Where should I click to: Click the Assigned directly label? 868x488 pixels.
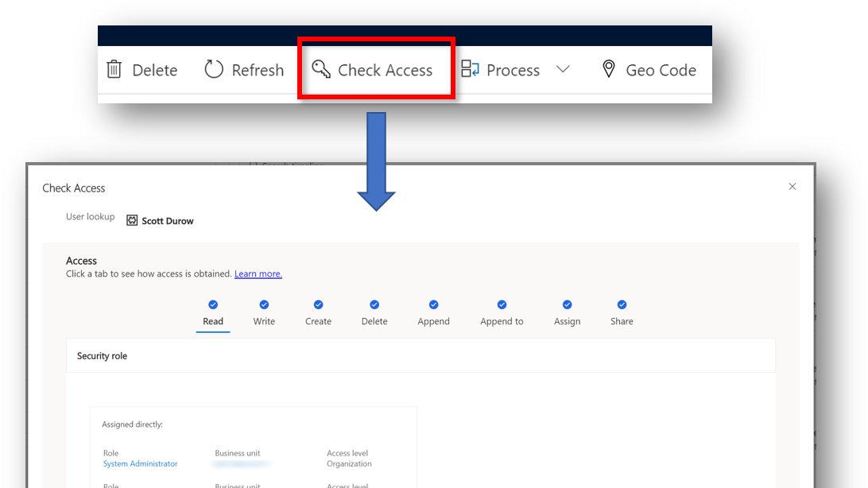[132, 424]
